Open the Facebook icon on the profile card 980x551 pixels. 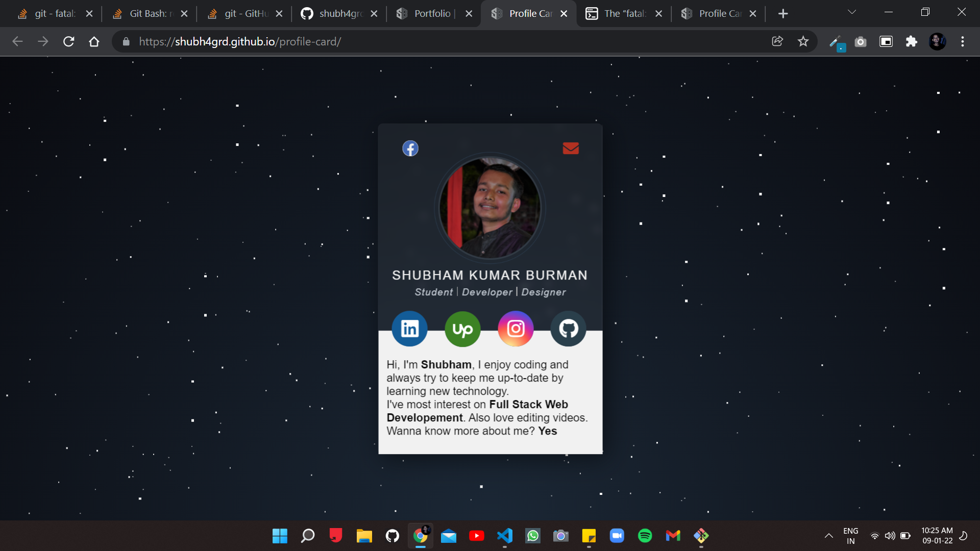[x=410, y=148]
